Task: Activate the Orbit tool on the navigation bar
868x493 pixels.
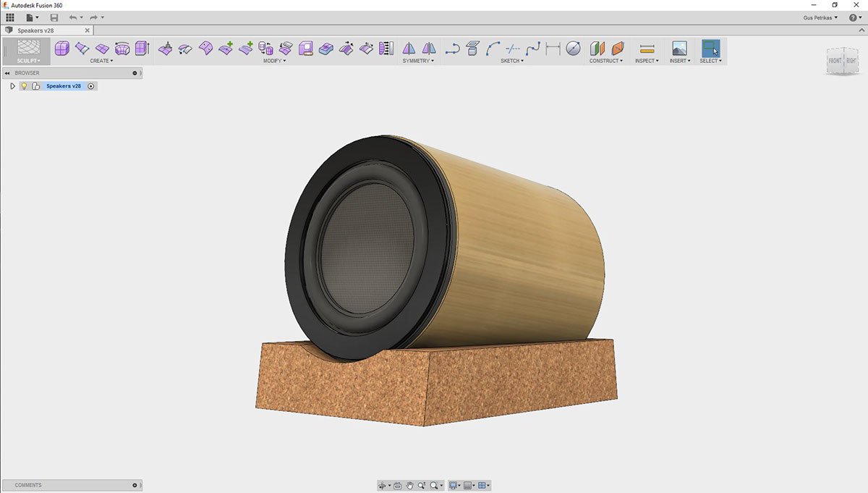Action: click(x=383, y=485)
